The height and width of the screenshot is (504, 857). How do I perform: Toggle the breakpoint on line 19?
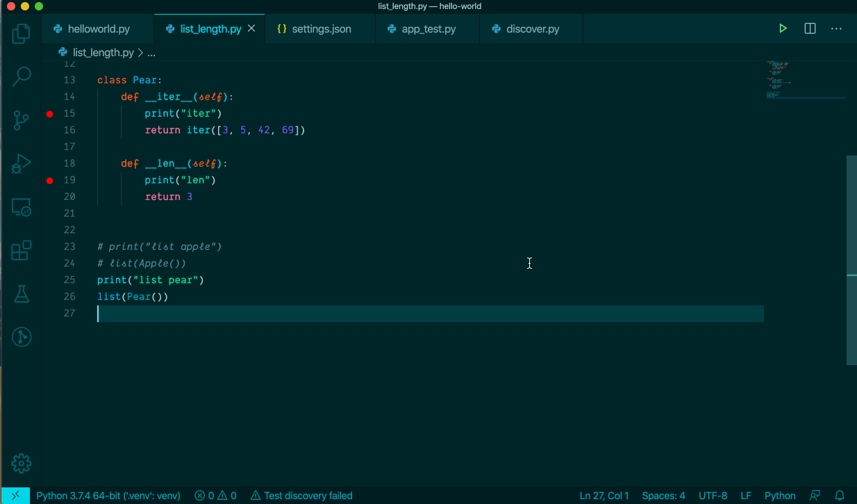[x=49, y=180]
